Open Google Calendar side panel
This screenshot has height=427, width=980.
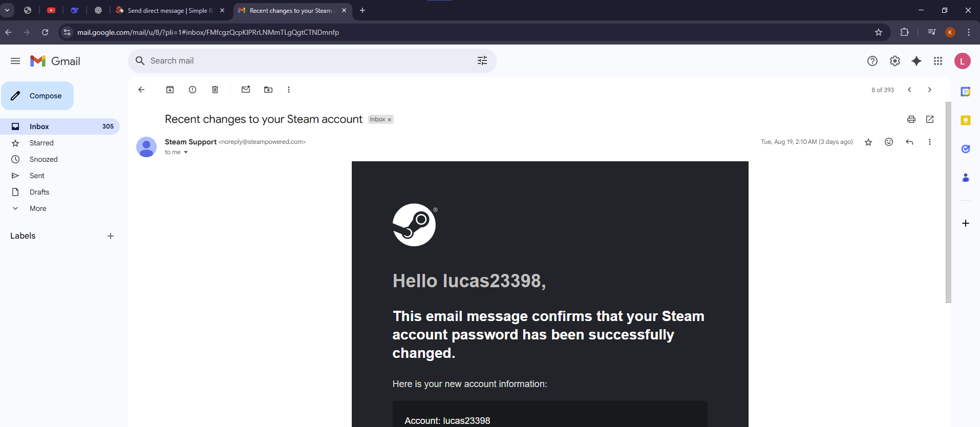click(x=966, y=92)
